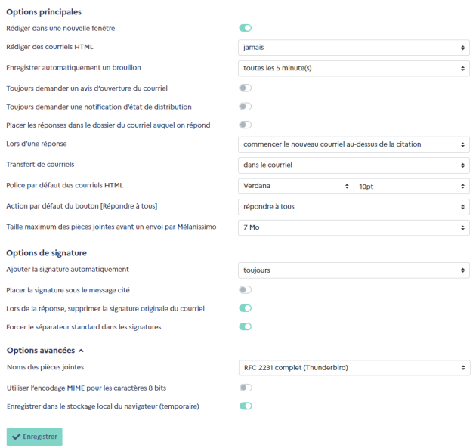This screenshot has width=476, height=448.
Task: Collapse the Options avancées section chevron
Action: point(81,351)
